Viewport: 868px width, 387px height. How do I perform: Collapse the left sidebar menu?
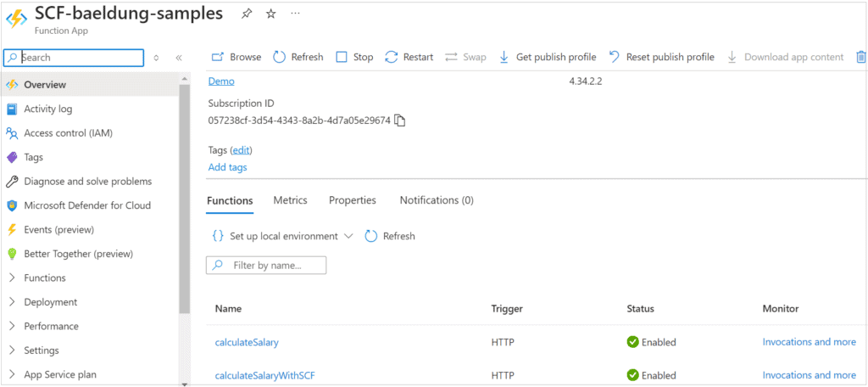179,58
